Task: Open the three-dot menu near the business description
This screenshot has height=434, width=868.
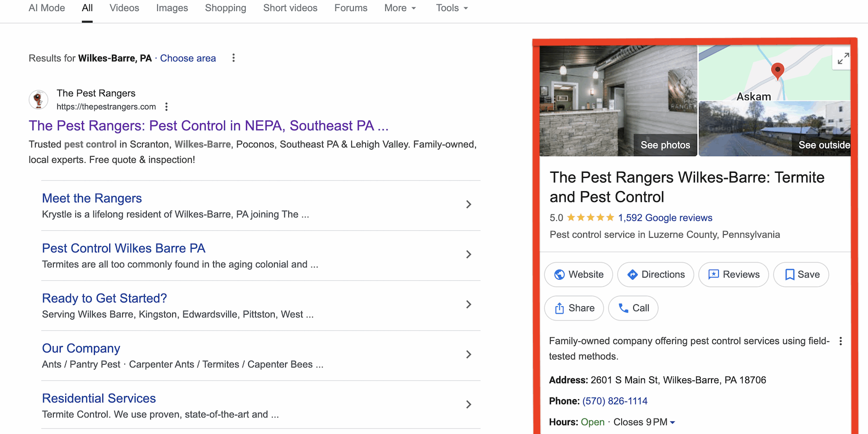Action: click(x=841, y=341)
